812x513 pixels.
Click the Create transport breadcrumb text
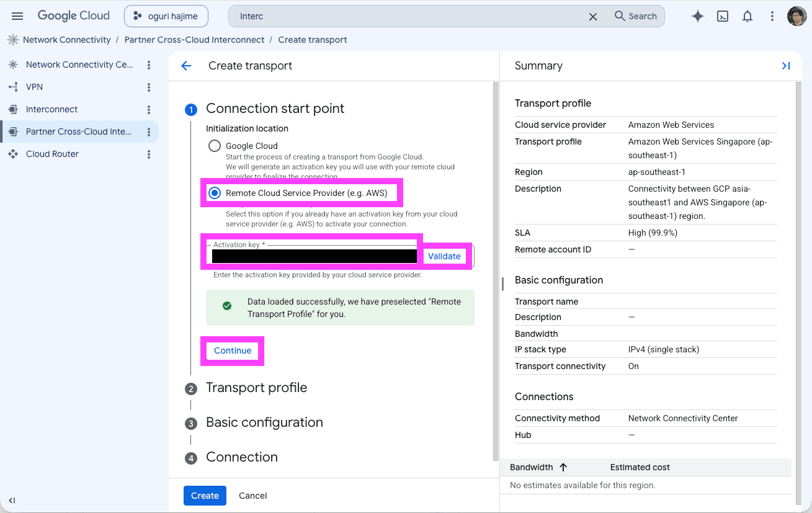click(313, 40)
